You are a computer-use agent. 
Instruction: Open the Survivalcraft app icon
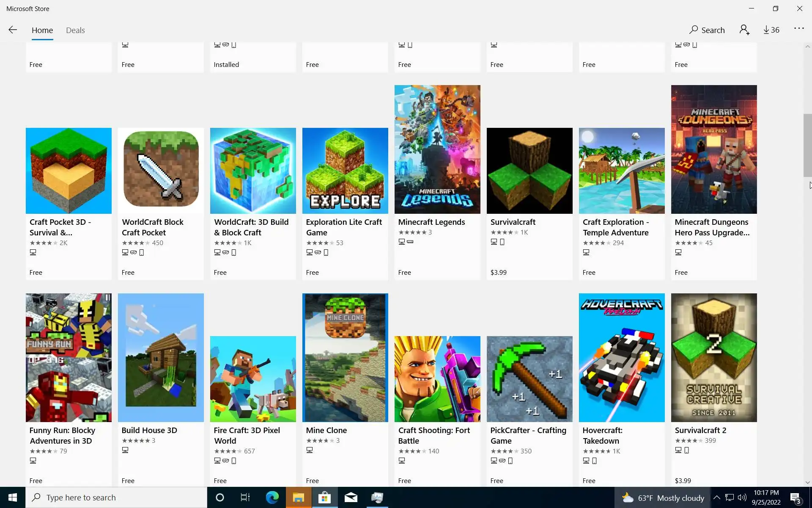tap(529, 171)
